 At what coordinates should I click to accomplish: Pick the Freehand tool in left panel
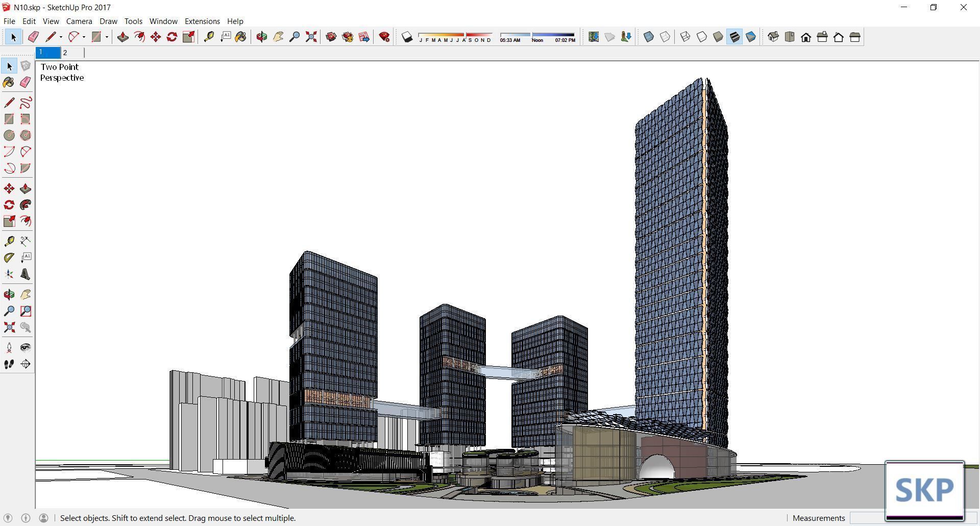point(26,103)
